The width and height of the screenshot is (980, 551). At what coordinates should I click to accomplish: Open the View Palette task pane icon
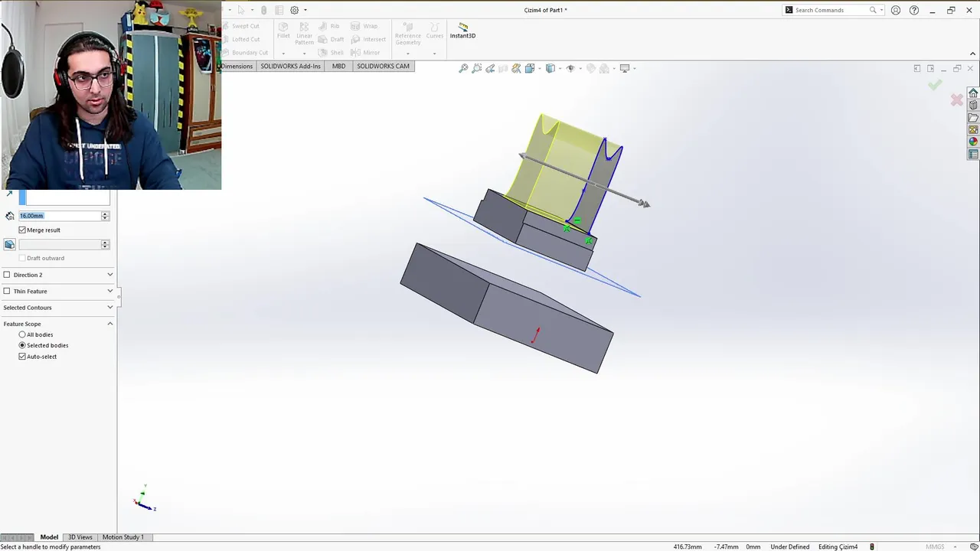point(973,129)
